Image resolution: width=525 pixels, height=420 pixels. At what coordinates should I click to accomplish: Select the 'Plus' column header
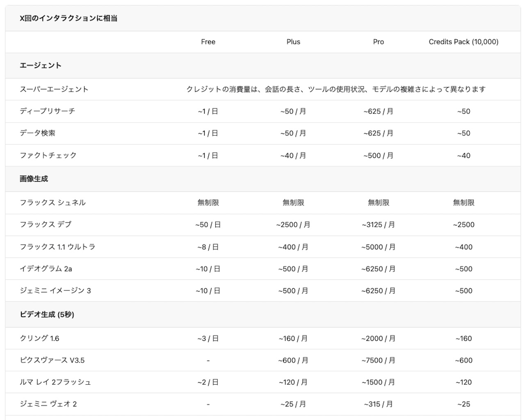[293, 42]
